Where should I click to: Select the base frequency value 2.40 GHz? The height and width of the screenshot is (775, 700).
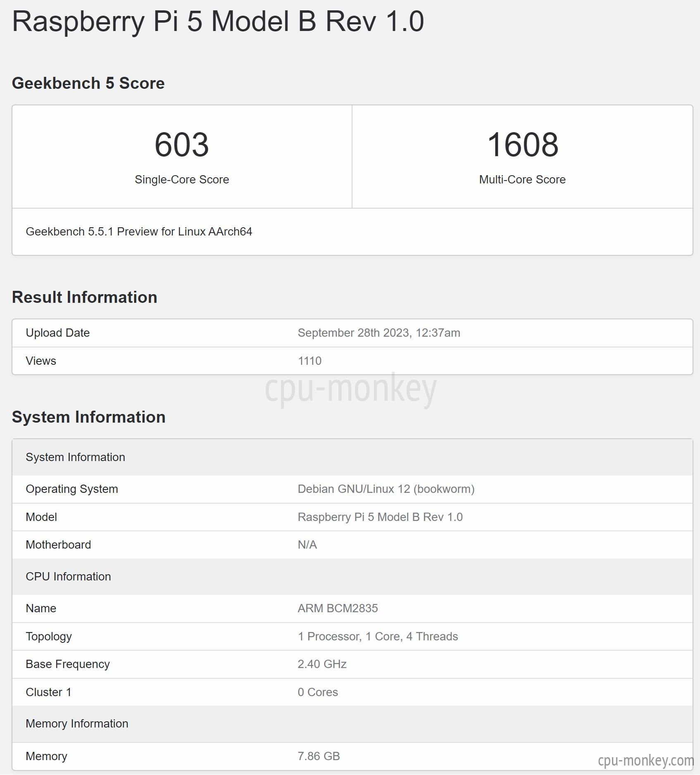(322, 664)
